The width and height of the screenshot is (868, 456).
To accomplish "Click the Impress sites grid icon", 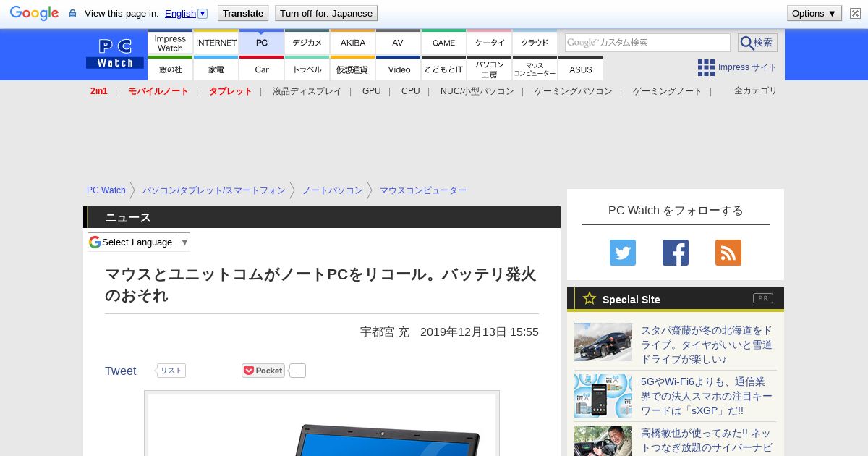I will pos(706,67).
